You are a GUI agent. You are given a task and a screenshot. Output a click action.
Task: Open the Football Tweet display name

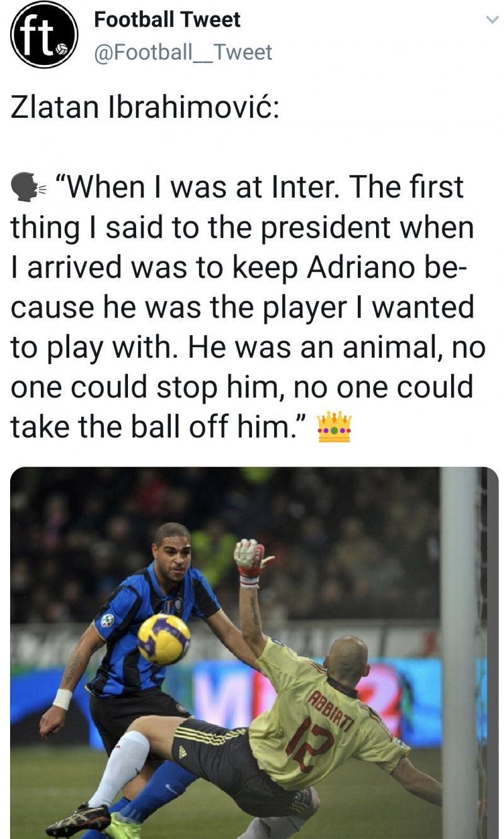tap(167, 20)
